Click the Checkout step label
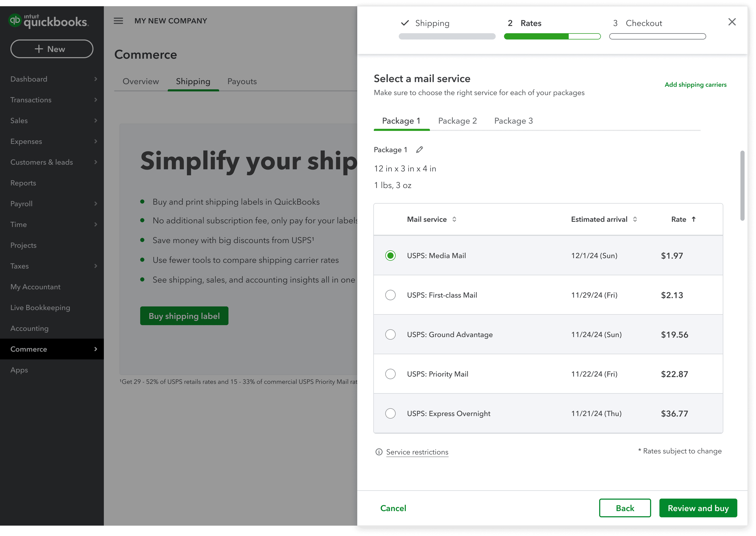 pos(644,23)
